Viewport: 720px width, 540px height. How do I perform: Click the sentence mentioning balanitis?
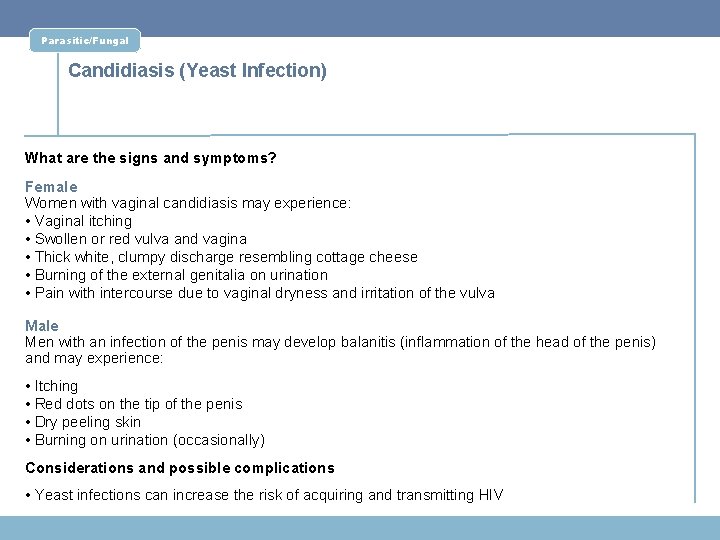[340, 343]
